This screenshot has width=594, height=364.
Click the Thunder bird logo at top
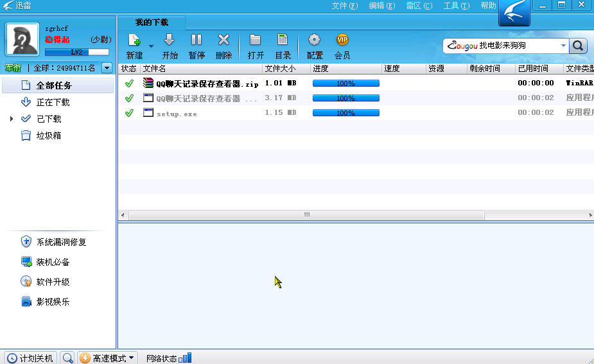514,12
